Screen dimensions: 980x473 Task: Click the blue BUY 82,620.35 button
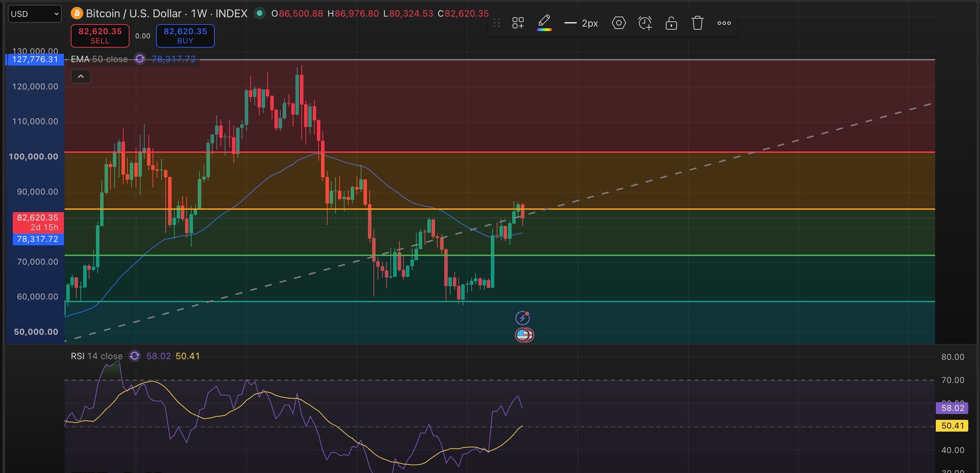point(185,36)
